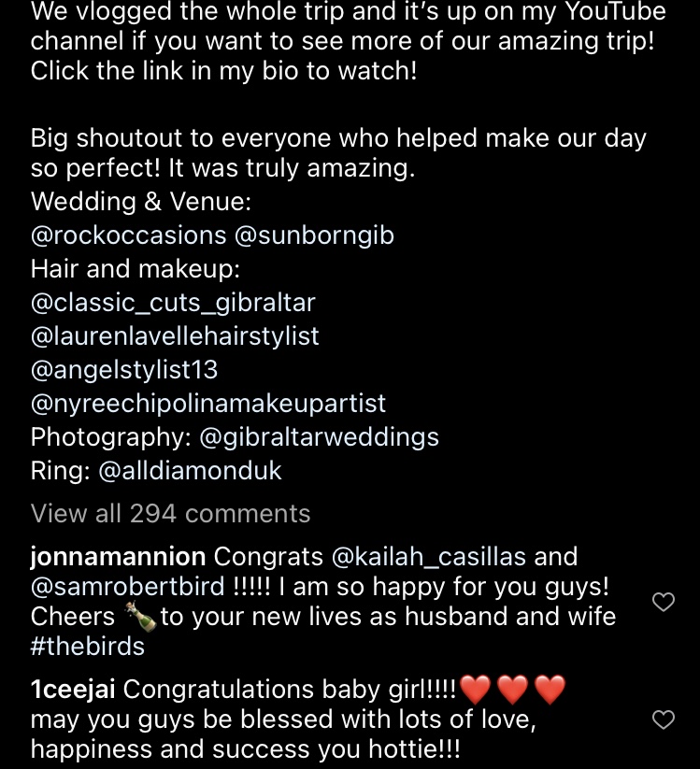Open jonnamannion's profile from the username
The width and height of the screenshot is (700, 769).
coord(118,557)
